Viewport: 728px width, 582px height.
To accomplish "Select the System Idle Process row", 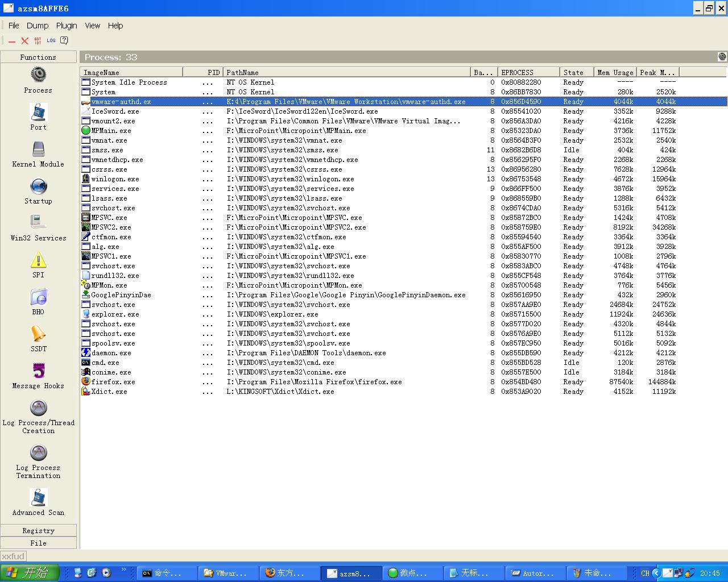I will pyautogui.click(x=404, y=82).
